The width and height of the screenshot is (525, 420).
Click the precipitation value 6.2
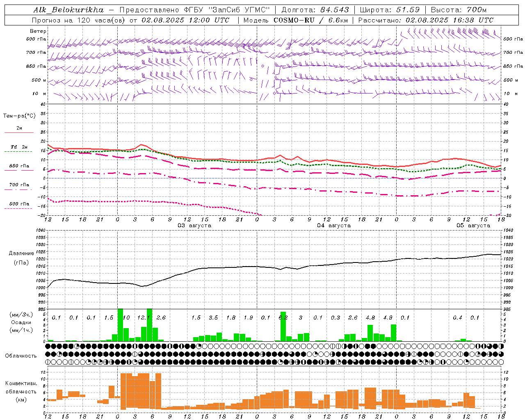(283, 318)
